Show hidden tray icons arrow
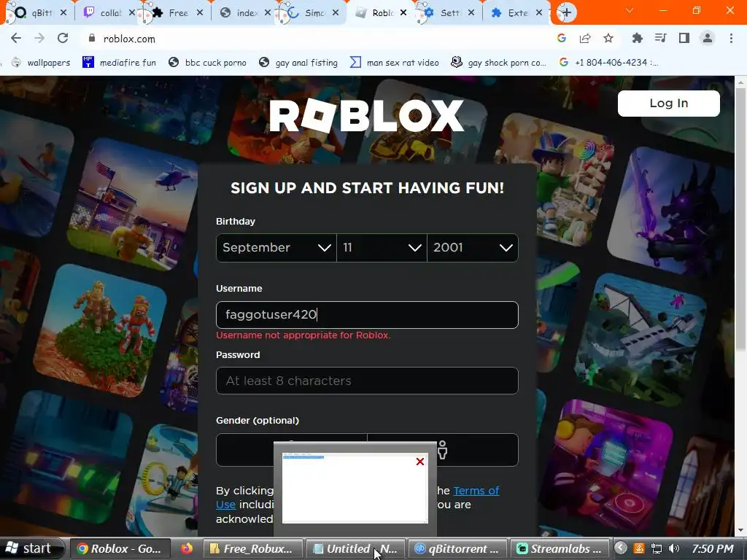747x560 pixels. (x=620, y=548)
